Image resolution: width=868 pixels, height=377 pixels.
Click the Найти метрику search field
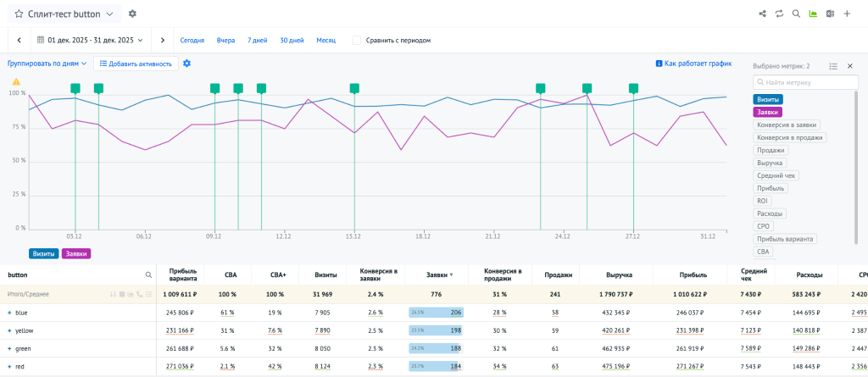804,82
